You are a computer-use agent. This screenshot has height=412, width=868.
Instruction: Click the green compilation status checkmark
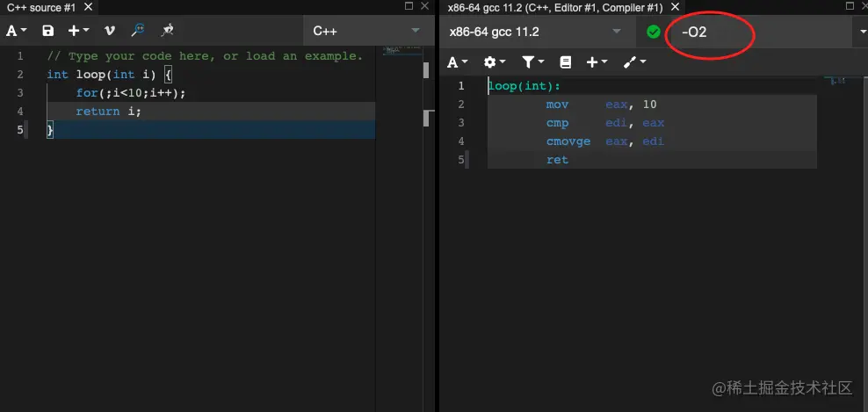[x=653, y=32]
